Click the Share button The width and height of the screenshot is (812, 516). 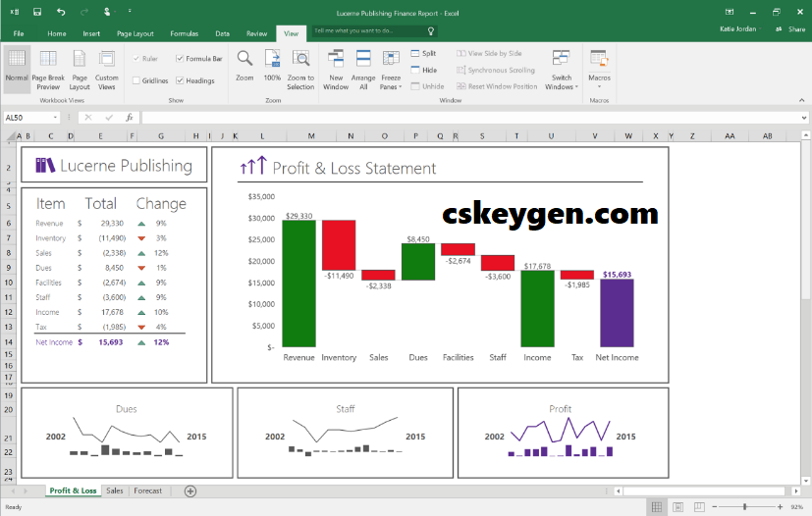(x=790, y=29)
